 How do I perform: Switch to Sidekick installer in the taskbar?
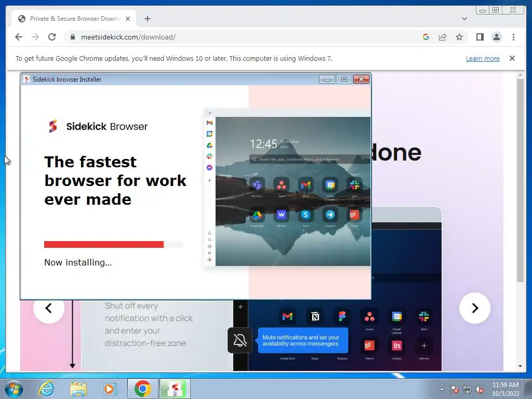(175, 389)
